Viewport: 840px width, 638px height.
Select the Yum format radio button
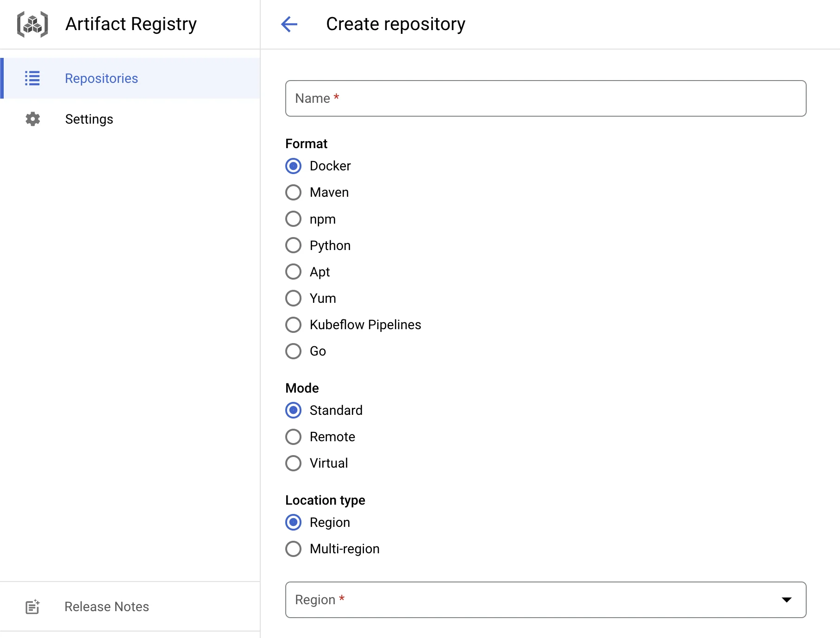(x=294, y=298)
